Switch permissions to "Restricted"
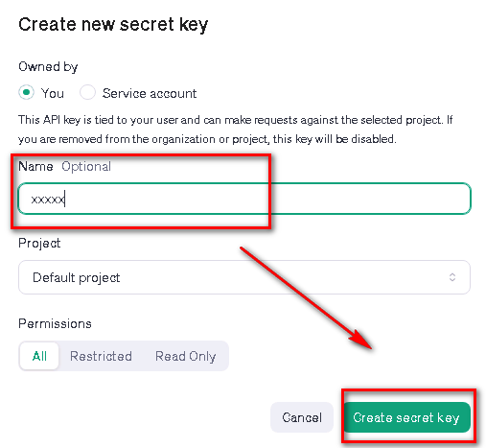 [x=101, y=356]
